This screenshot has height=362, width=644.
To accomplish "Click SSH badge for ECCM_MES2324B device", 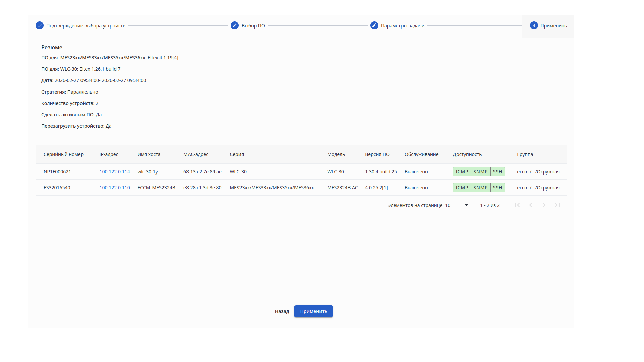I will (497, 188).
